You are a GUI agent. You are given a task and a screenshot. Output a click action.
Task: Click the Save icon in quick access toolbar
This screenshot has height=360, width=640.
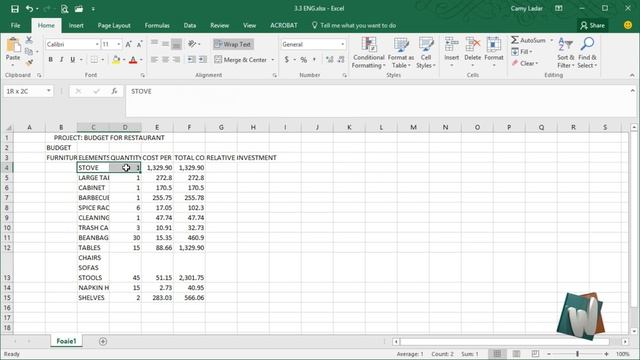(x=15, y=9)
